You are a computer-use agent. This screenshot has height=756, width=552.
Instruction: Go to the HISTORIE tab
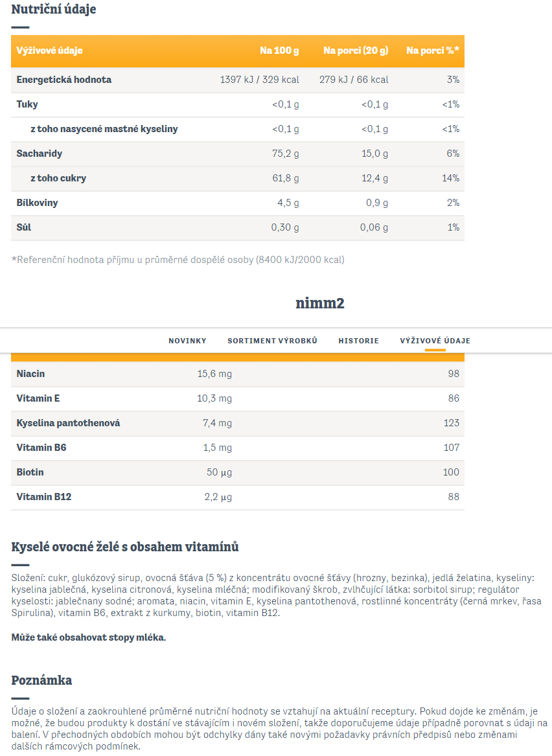click(x=359, y=341)
